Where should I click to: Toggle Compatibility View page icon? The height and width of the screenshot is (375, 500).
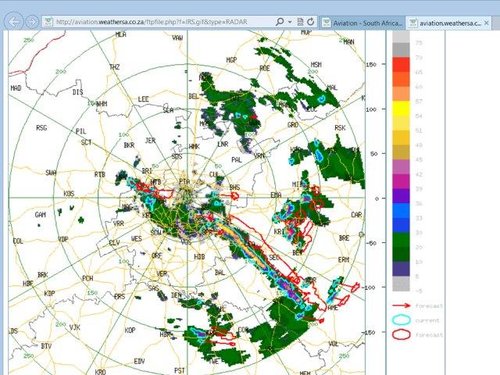(x=300, y=22)
